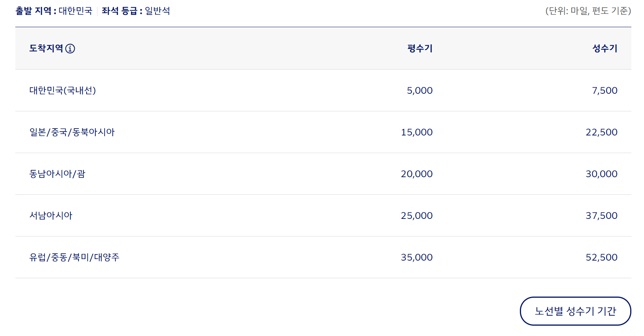Viewport: 644px width, 336px height.
Task: Click the info icon next to 도착지역
Action: 70,49
